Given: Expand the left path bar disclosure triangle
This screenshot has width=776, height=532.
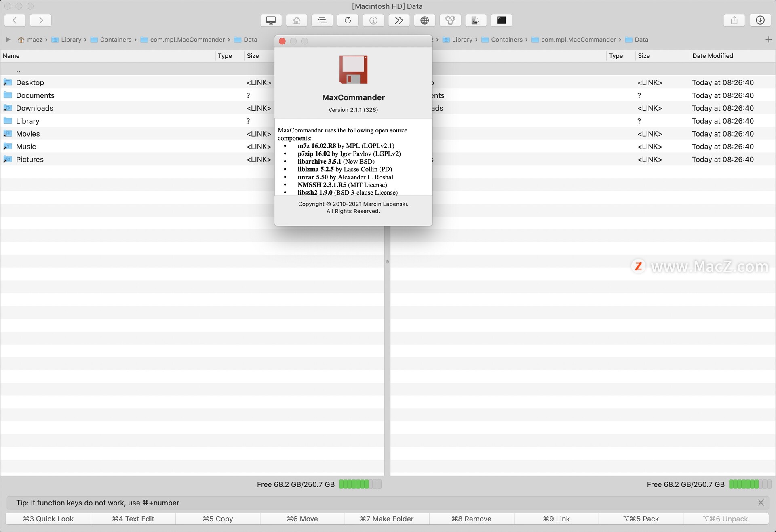Looking at the screenshot, I should click(x=8, y=40).
